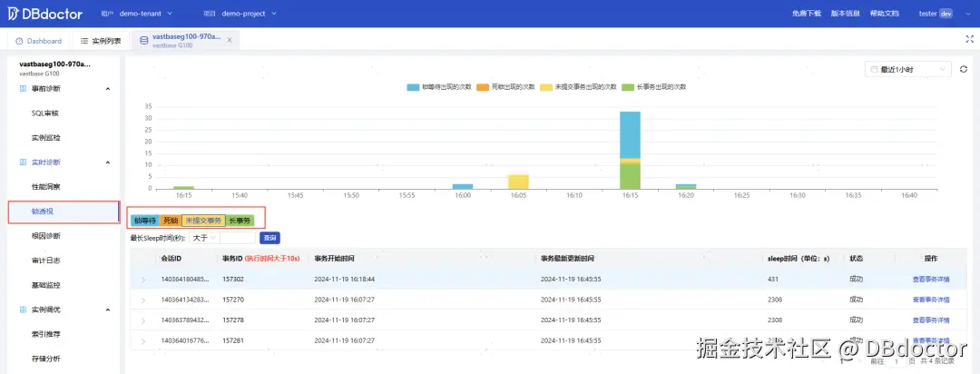Click the DBdoctor logo icon
Image resolution: width=980 pixels, height=374 pixels.
pos(13,13)
